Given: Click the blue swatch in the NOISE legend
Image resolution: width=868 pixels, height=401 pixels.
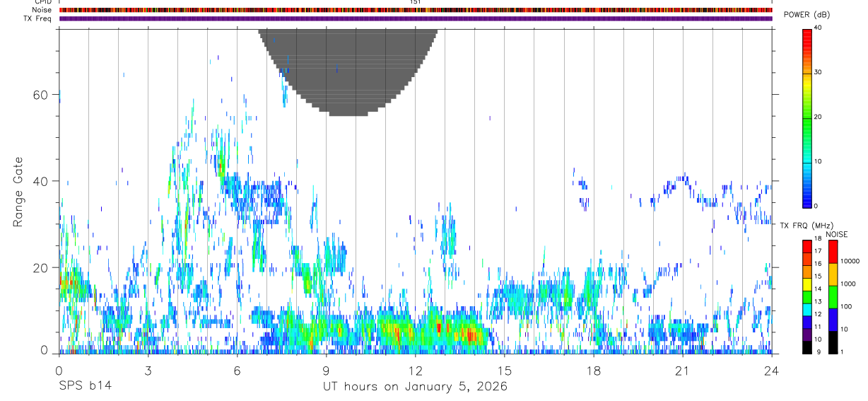Looking at the screenshot, I should coord(833,320).
